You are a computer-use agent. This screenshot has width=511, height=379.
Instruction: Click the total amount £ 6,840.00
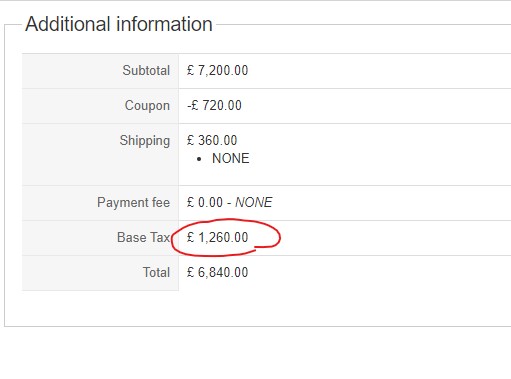tap(217, 272)
